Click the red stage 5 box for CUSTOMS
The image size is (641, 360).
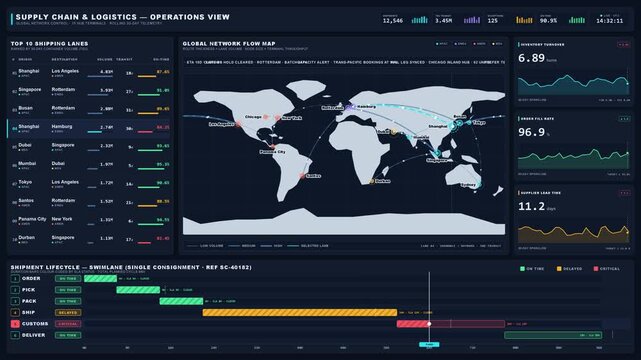[x=15, y=324]
